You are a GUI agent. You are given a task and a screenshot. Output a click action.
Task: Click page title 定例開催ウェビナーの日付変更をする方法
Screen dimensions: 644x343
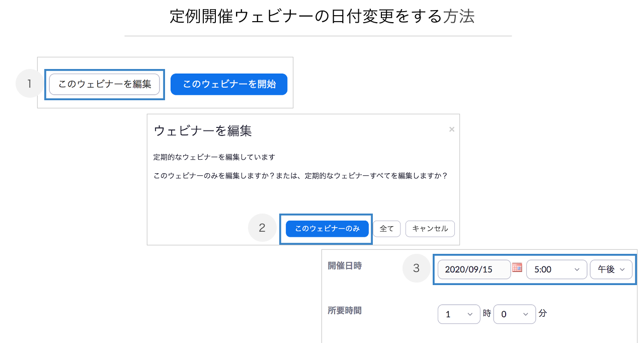(x=322, y=16)
